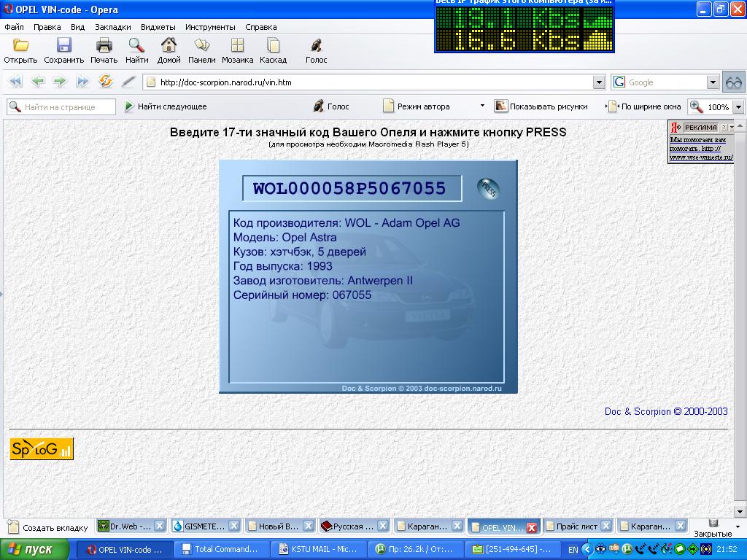Viewport: 747px width, 560px height.
Task: Toggle По ширине окна (Fit to width)
Action: [643, 106]
